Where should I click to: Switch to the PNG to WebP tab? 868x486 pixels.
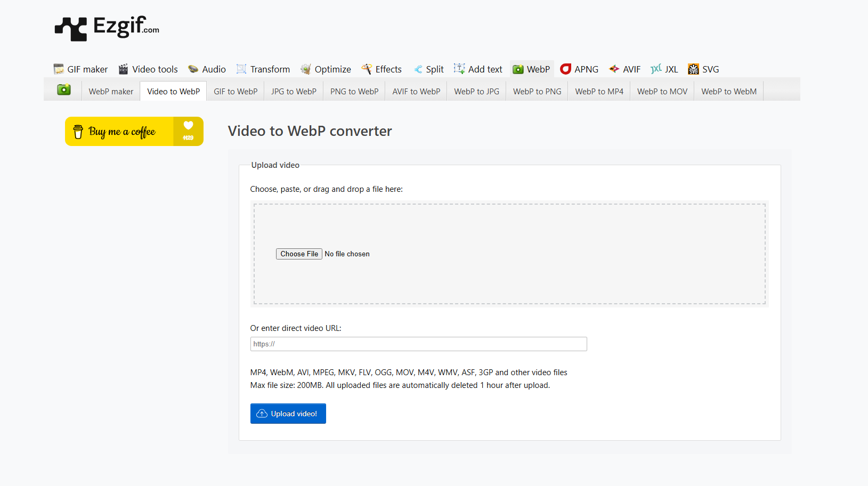354,91
